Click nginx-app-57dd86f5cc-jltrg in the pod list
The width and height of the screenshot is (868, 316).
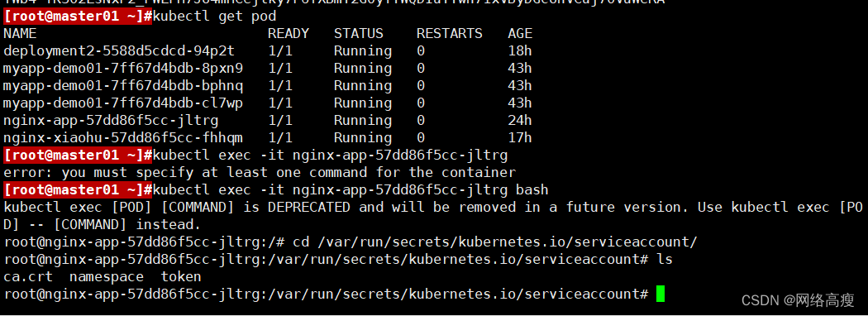click(x=111, y=120)
